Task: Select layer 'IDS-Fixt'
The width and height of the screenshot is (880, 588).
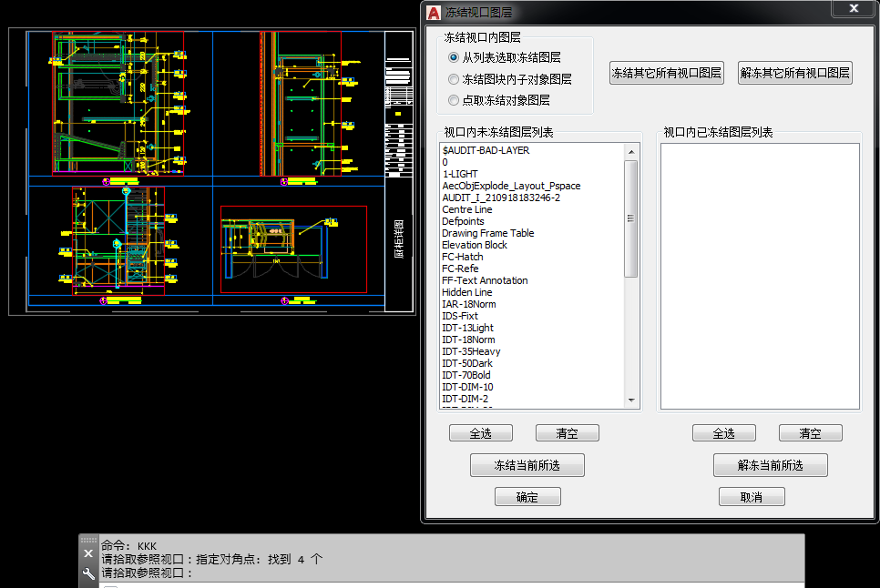Action: [533, 316]
